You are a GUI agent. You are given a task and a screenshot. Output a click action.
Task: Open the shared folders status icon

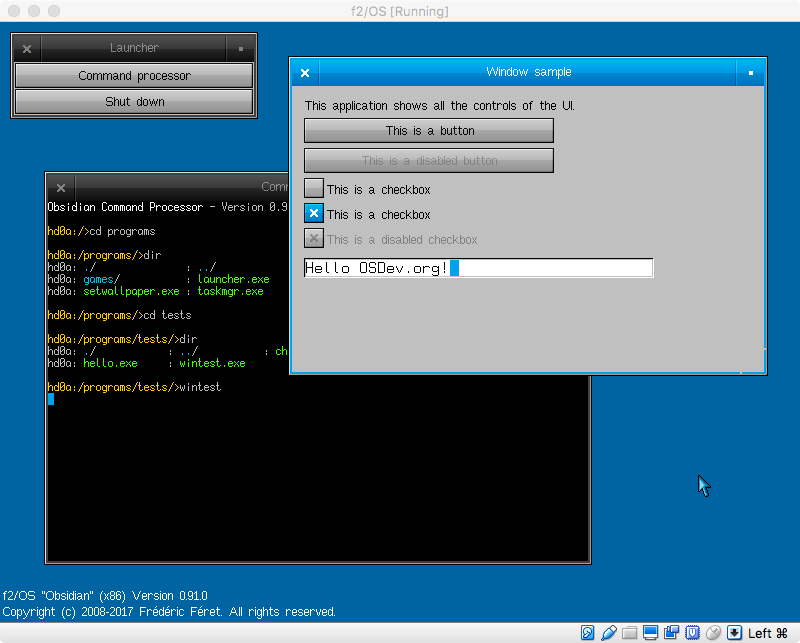tap(630, 633)
